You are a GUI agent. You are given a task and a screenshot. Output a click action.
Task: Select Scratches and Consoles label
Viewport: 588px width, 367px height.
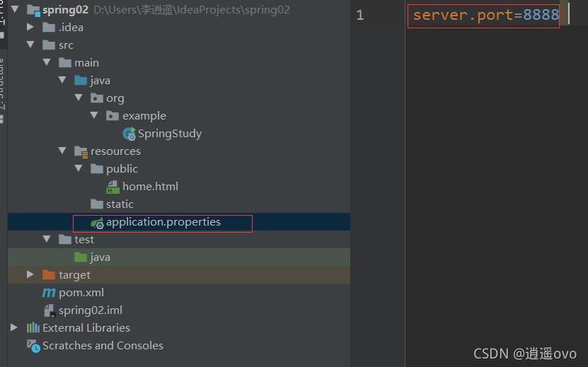coord(103,346)
